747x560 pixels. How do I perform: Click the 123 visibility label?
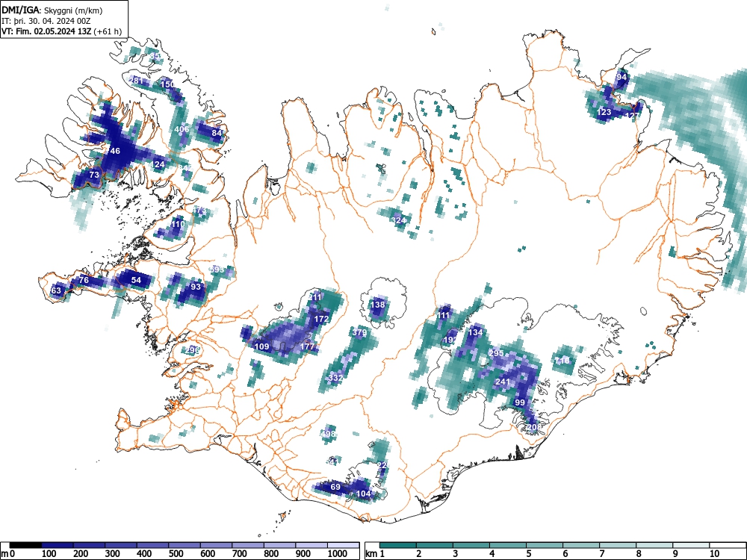pos(604,112)
